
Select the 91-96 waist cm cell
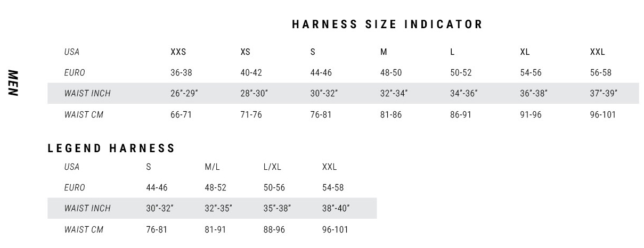(531, 114)
